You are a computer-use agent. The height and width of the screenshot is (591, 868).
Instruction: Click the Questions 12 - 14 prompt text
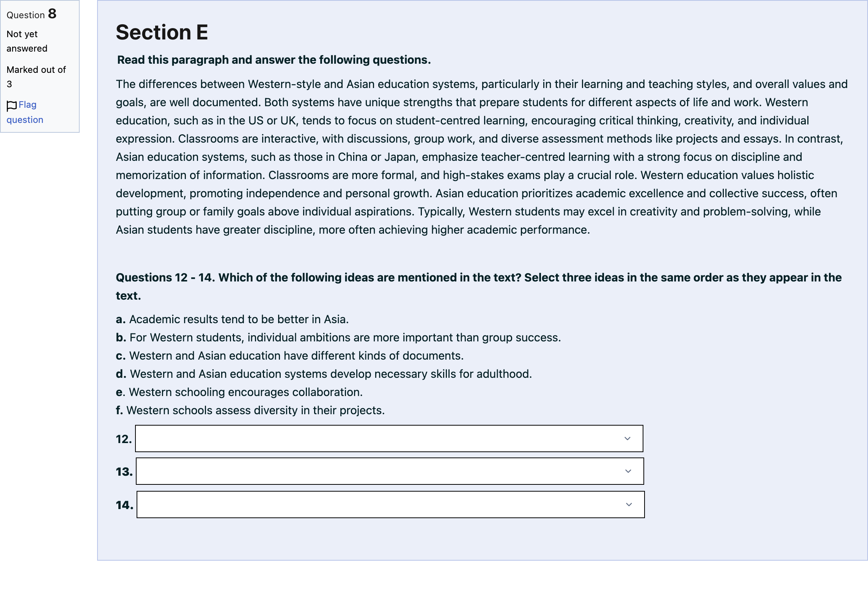tap(479, 286)
